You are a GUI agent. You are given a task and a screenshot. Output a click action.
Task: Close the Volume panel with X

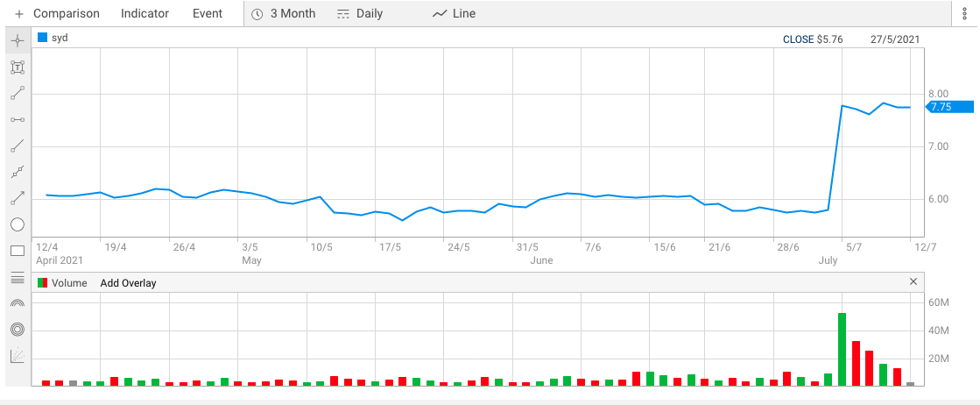pyautogui.click(x=913, y=282)
